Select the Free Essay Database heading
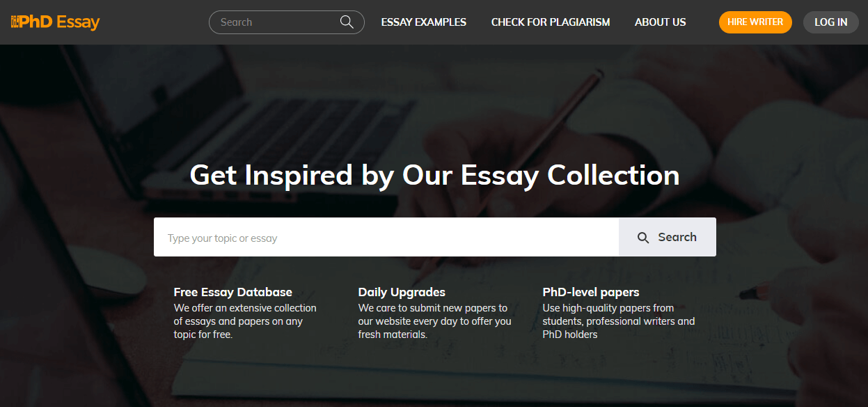 click(x=233, y=292)
